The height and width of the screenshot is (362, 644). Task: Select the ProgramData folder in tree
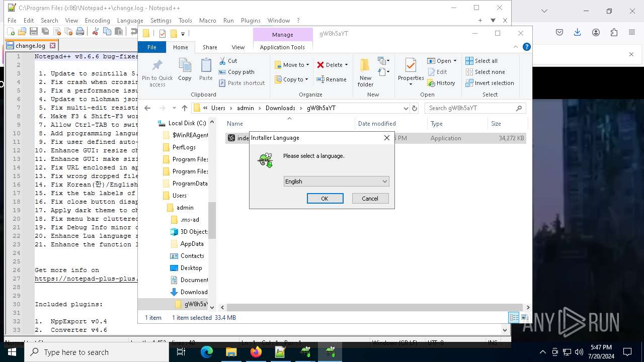[x=190, y=184]
